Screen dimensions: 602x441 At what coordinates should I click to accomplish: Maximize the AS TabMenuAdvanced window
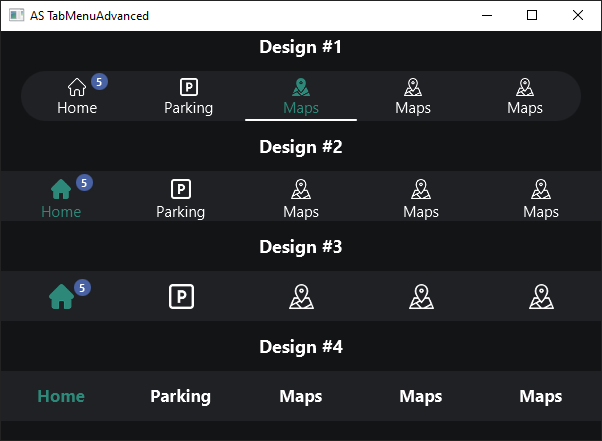click(x=532, y=15)
